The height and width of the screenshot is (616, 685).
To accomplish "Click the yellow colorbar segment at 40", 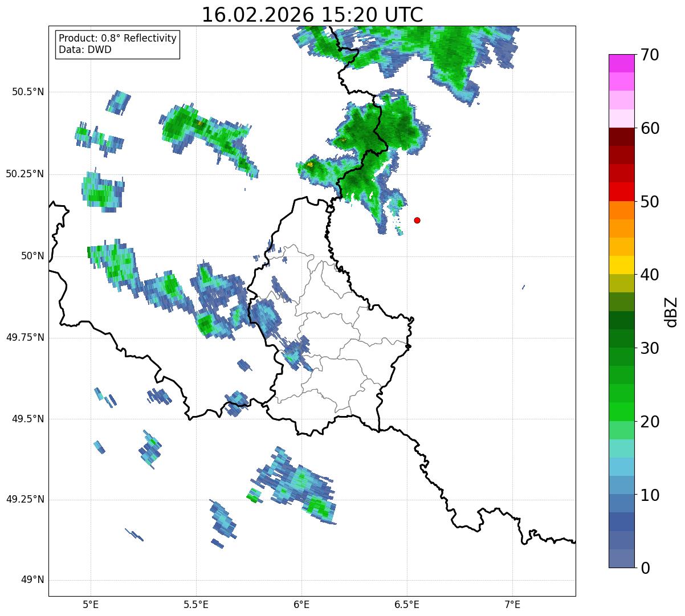I will point(621,265).
